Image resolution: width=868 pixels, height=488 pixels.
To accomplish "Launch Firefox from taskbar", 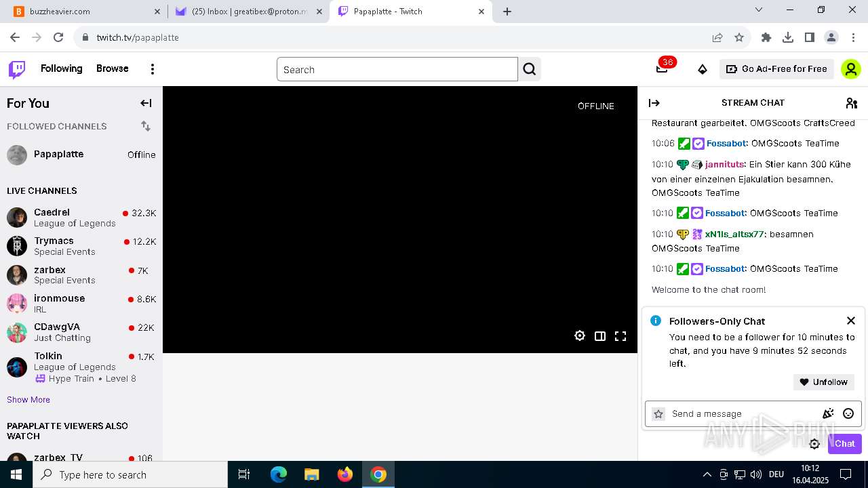I will 345,474.
